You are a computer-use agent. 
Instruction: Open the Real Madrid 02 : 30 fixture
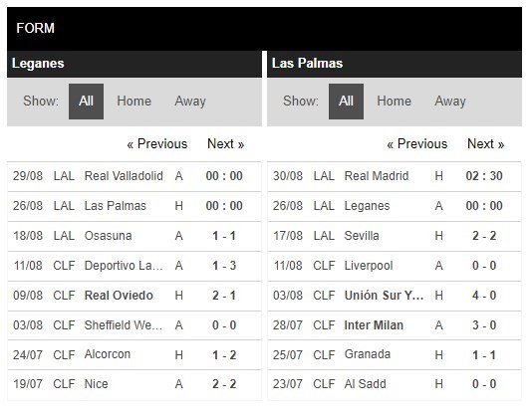[395, 176]
